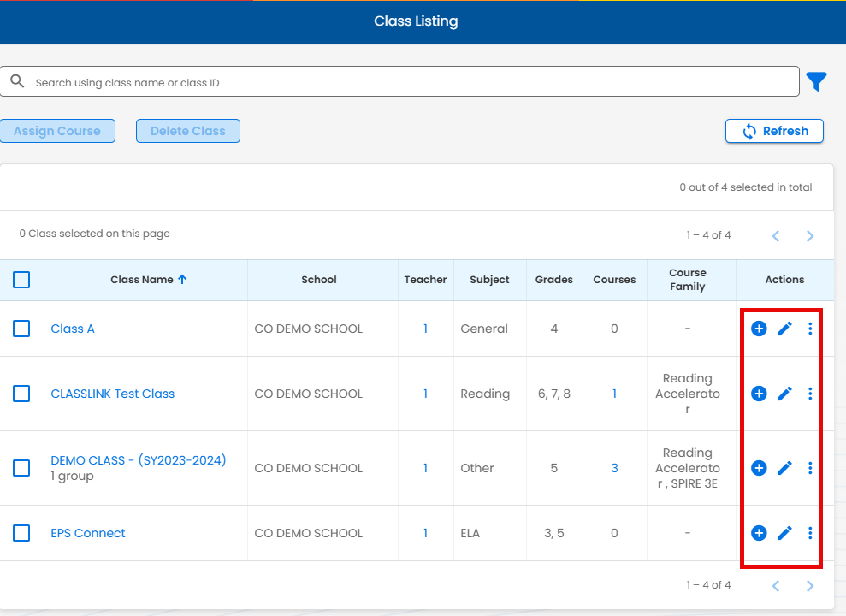Go to next page using bottom arrow
The width and height of the screenshot is (846, 616).
(x=810, y=586)
